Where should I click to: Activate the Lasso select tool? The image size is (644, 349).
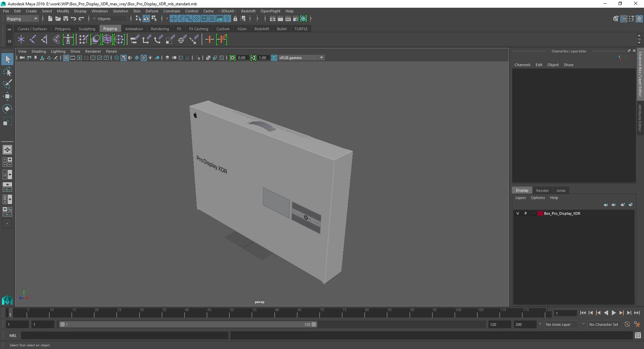tap(7, 72)
